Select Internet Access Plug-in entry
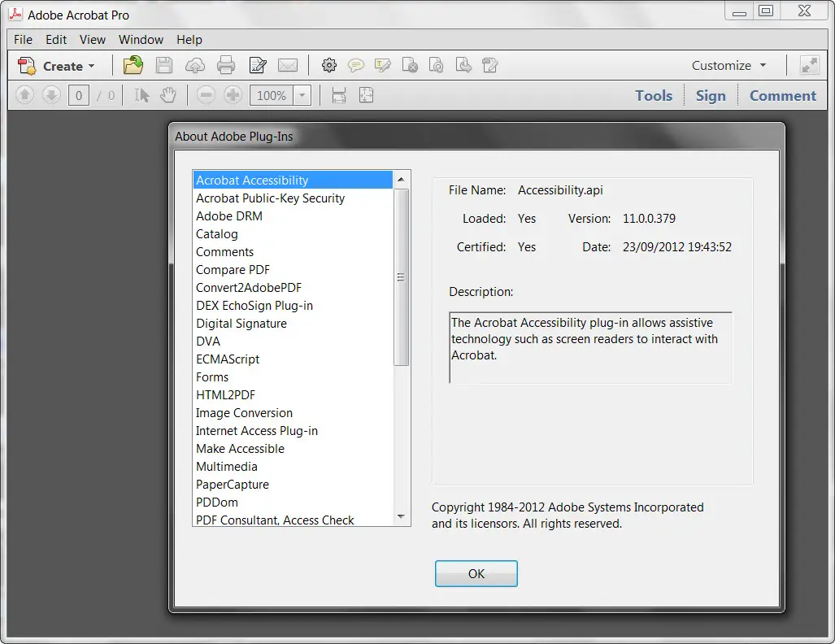 coord(293,431)
